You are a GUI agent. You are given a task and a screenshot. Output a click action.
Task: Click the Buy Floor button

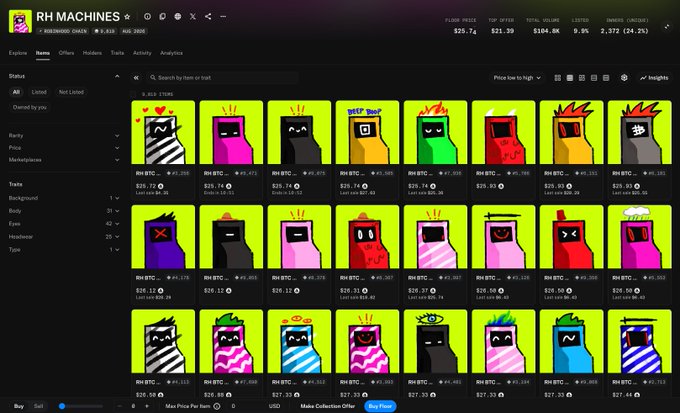tap(380, 406)
